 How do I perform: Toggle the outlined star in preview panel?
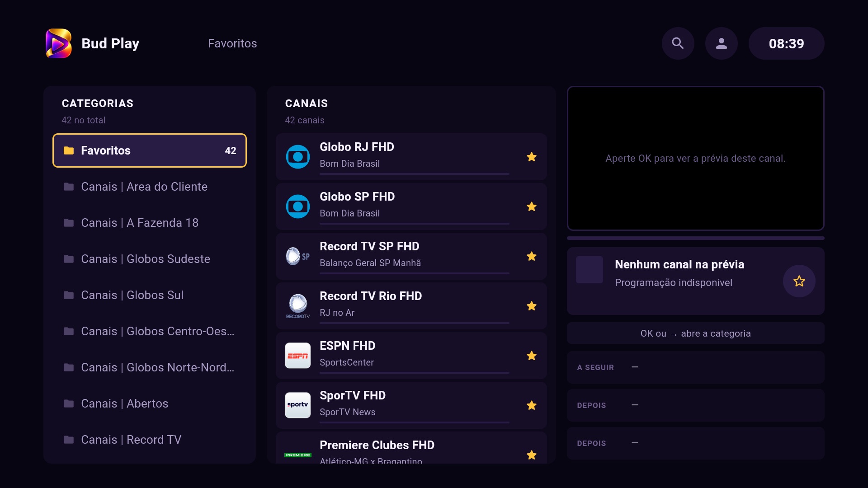click(x=799, y=281)
